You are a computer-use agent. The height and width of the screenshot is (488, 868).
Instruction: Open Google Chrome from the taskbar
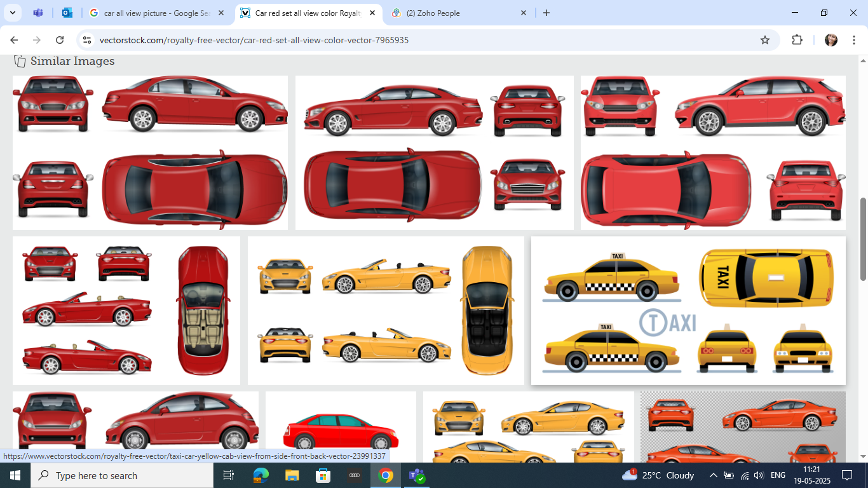(x=386, y=475)
